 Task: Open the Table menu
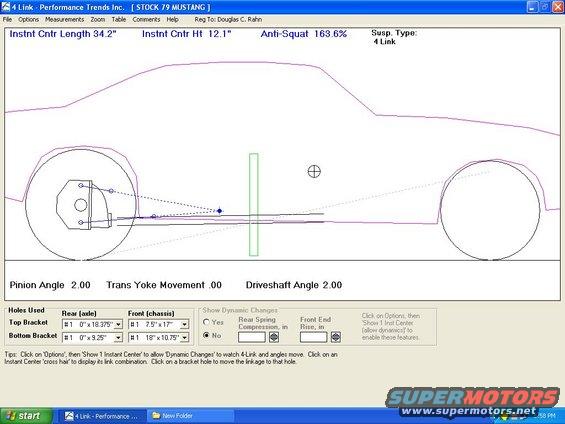point(119,19)
